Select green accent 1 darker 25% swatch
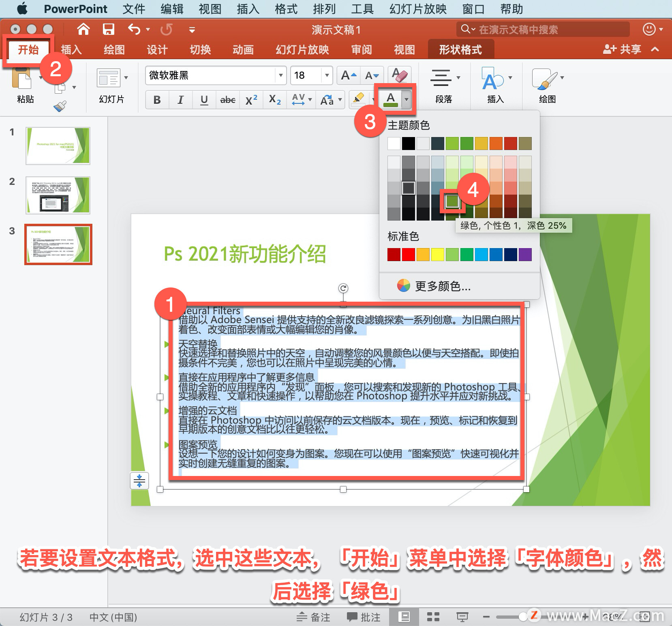The height and width of the screenshot is (626, 672). pos(452,201)
